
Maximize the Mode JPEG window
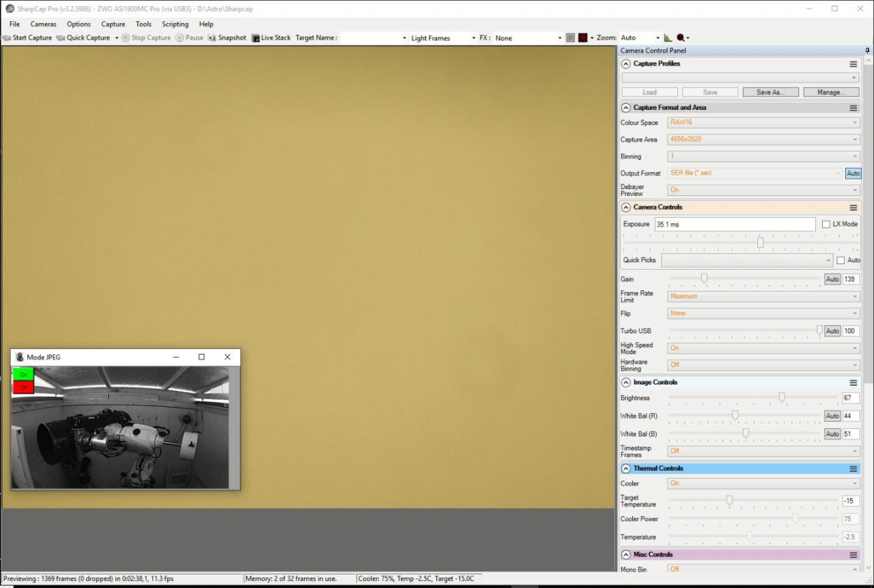click(x=201, y=357)
